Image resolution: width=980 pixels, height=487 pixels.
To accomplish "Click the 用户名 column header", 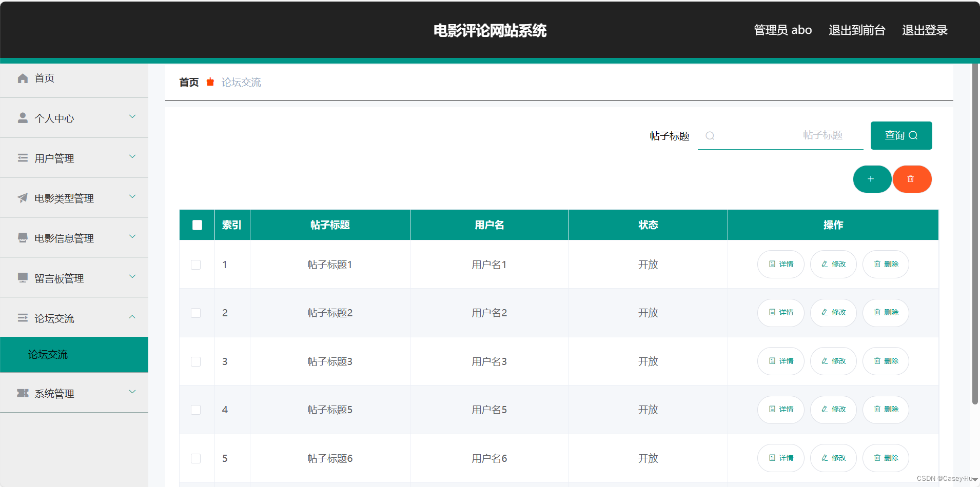I will (x=489, y=225).
